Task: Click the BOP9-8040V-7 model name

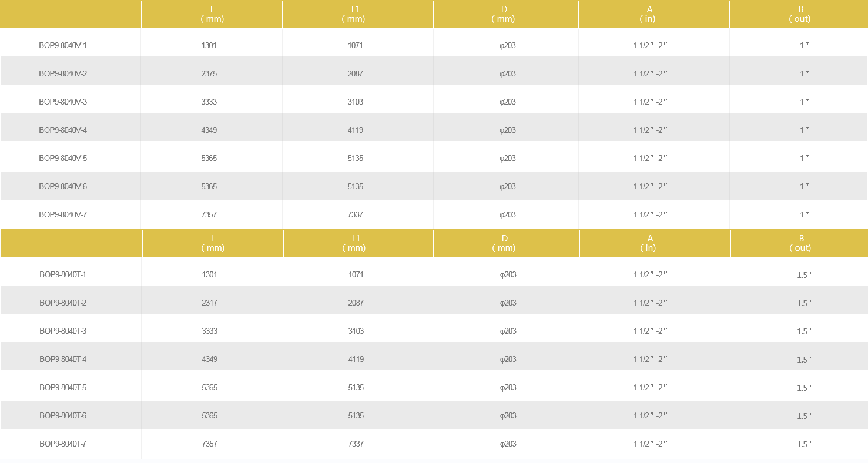Action: pyautogui.click(x=63, y=215)
